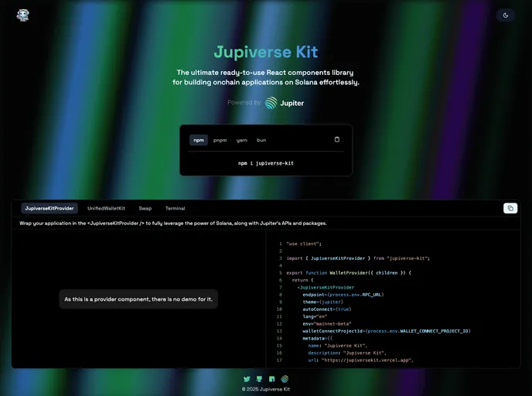Click the name: "Jupiverse Kit" code line
This screenshot has width=532, height=396.
pyautogui.click(x=338, y=346)
